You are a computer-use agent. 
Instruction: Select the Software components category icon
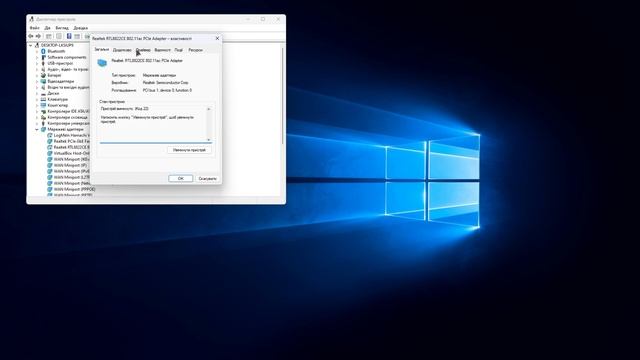[43, 58]
